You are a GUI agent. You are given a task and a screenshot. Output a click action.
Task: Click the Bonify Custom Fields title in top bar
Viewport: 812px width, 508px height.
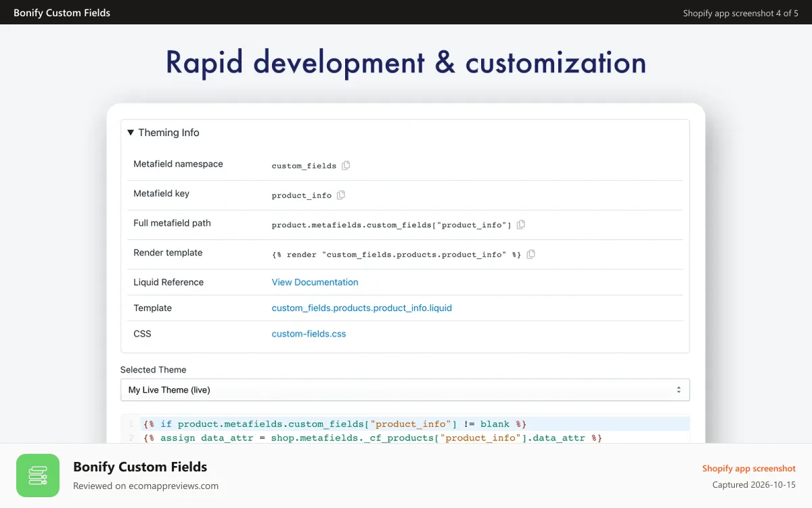tap(62, 12)
